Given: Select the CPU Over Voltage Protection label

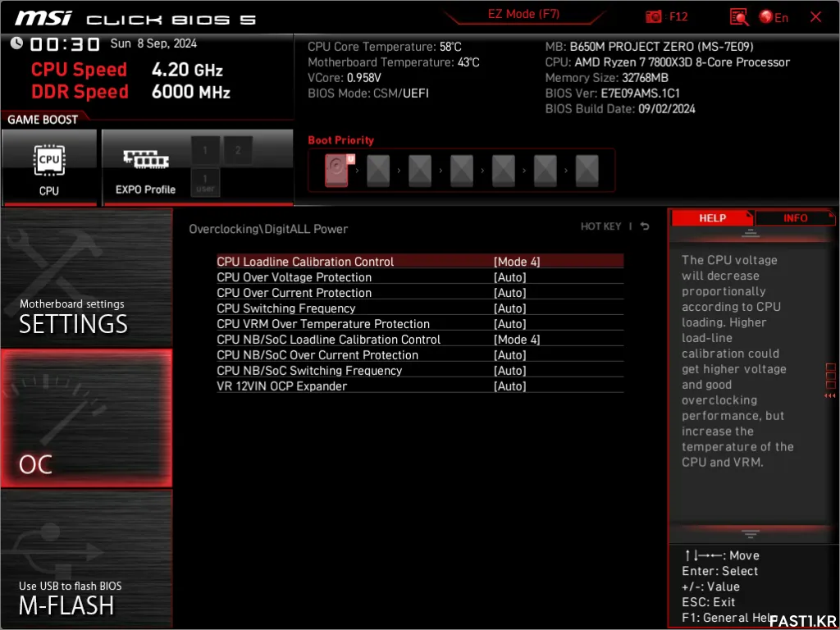Looking at the screenshot, I should pos(294,277).
